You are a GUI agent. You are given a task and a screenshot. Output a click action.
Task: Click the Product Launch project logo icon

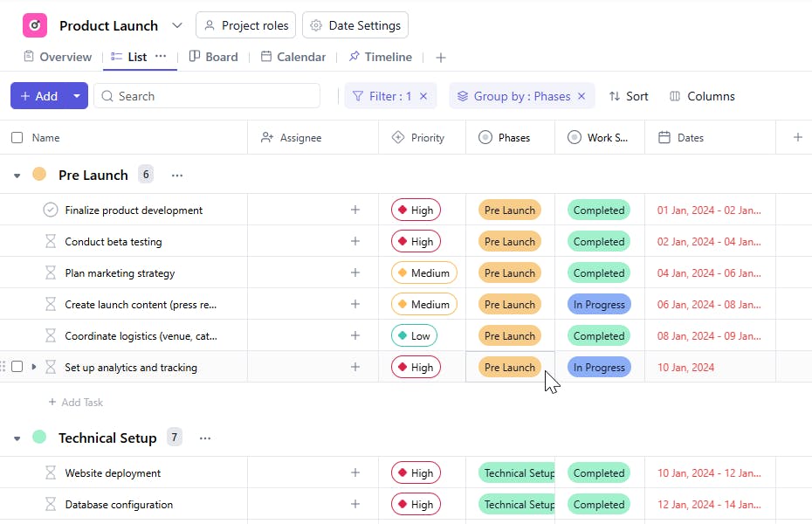[35, 25]
